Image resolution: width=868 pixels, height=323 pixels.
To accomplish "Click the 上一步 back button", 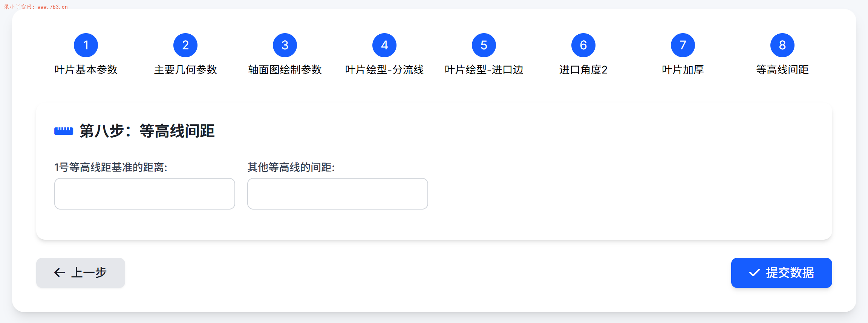I will click(x=81, y=273).
